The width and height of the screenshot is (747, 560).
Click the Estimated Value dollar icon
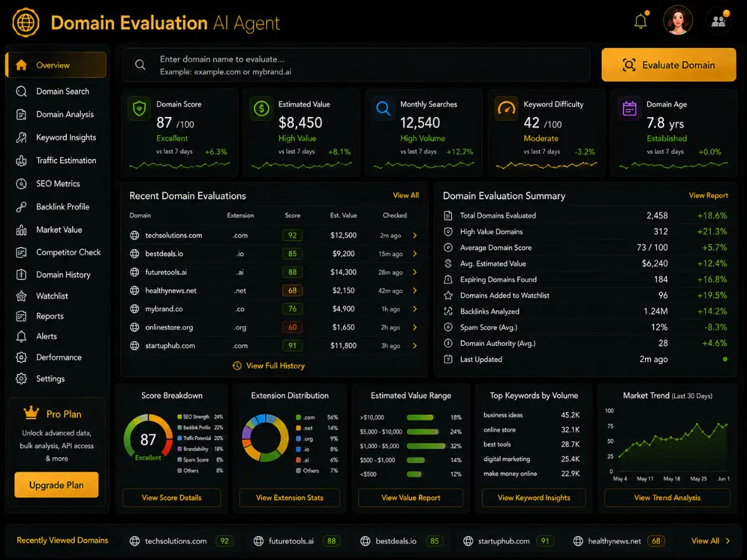pos(261,109)
